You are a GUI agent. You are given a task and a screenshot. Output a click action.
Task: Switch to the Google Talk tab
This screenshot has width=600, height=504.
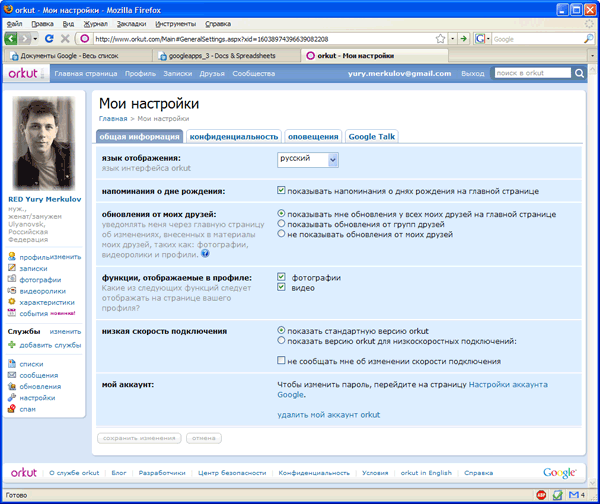[x=372, y=137]
